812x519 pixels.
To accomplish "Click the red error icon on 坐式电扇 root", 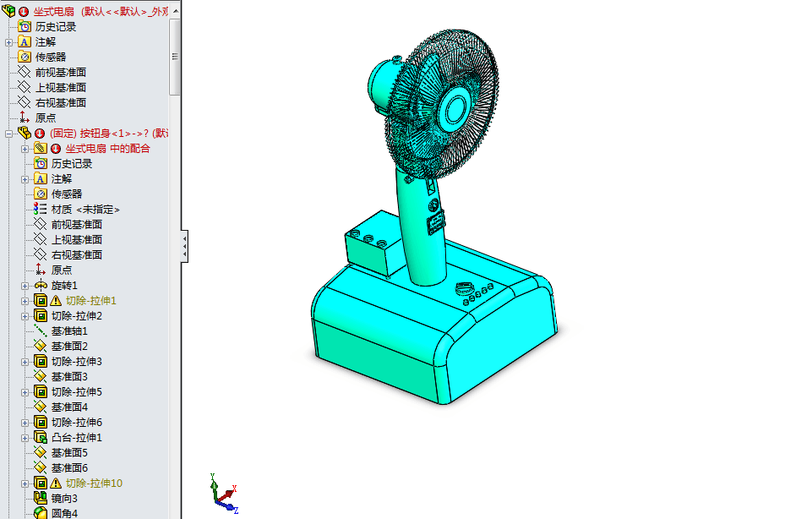I will [x=24, y=11].
